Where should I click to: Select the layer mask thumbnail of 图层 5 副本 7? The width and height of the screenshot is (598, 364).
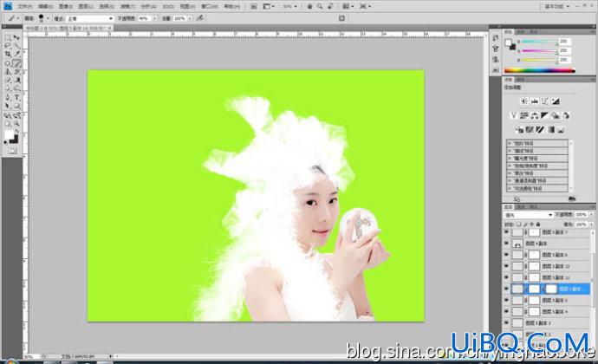tap(535, 232)
